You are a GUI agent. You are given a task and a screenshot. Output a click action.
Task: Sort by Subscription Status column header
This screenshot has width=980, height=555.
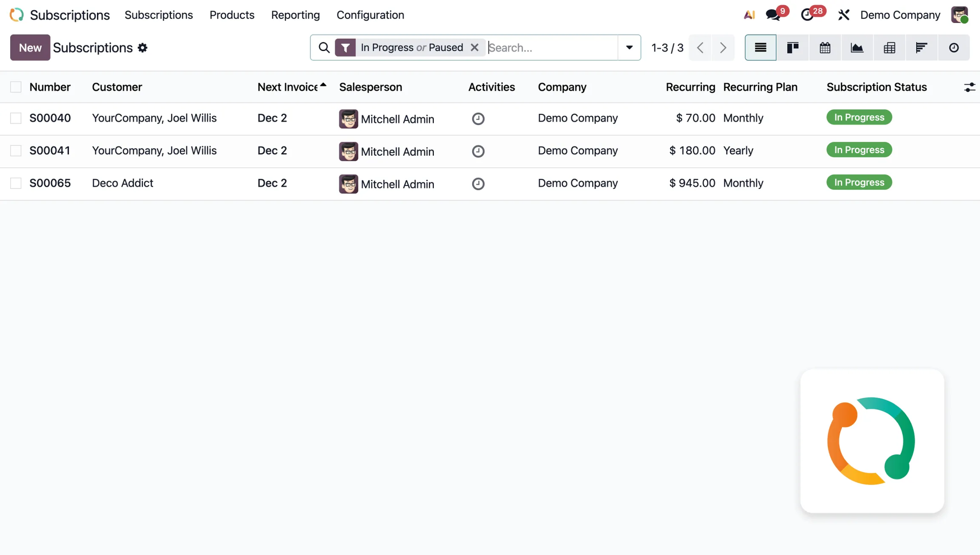[x=876, y=87]
